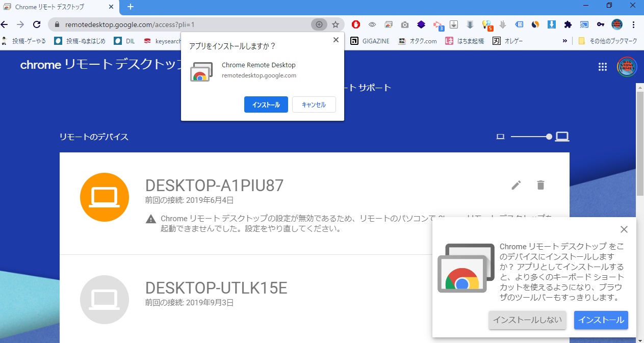Open the Chrome three-dot menu

coord(634,24)
